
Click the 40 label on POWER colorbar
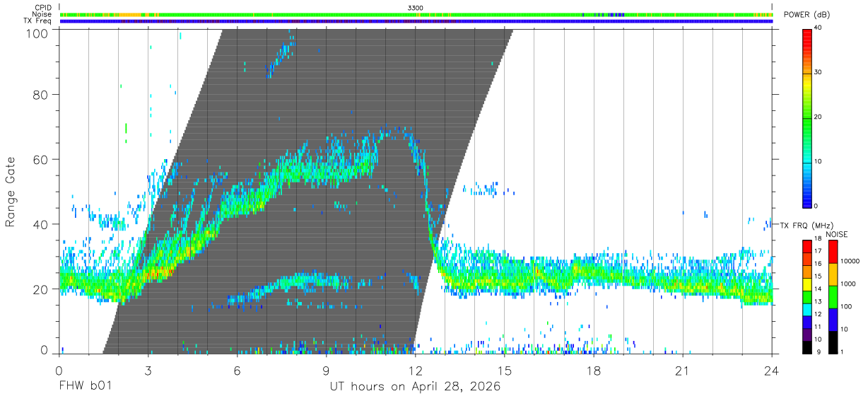[818, 28]
